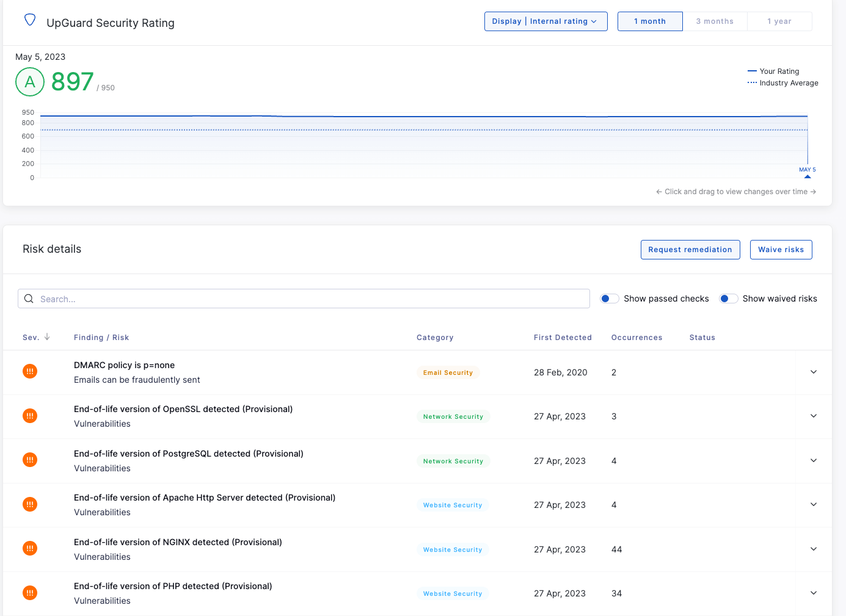The width and height of the screenshot is (846, 616).
Task: Expand the End-of-life PHP row
Action: (x=814, y=593)
